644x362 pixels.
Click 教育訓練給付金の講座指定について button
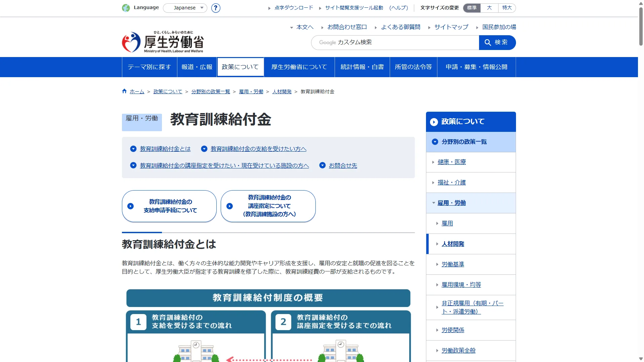click(268, 206)
